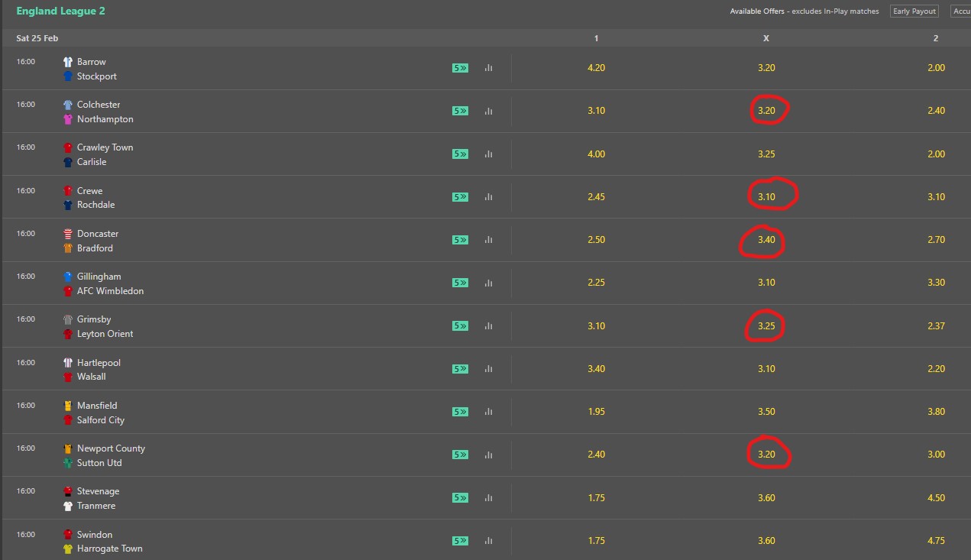Screen dimensions: 971x560
Task: Open stats icon for Doncaster v Bradford
Action: tap(488, 240)
